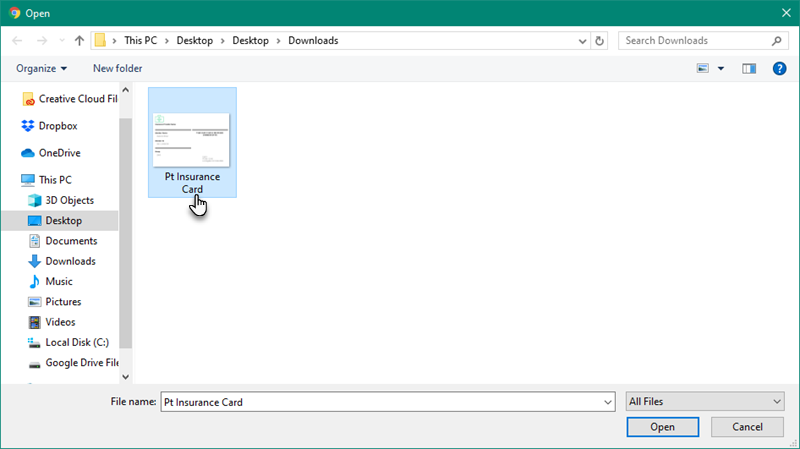Click the Dropbox icon in the sidebar

click(x=28, y=126)
